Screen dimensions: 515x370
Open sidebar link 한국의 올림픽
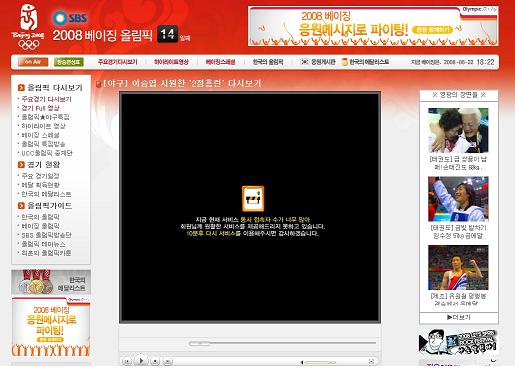pyautogui.click(x=40, y=217)
